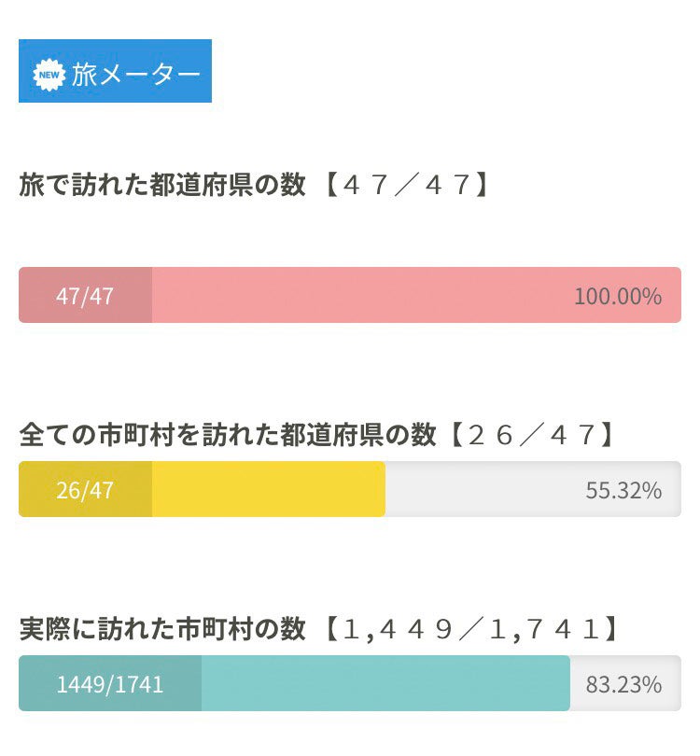This screenshot has width=700, height=756.
Task: Select the 100.00% percentage label
Action: [x=617, y=297]
